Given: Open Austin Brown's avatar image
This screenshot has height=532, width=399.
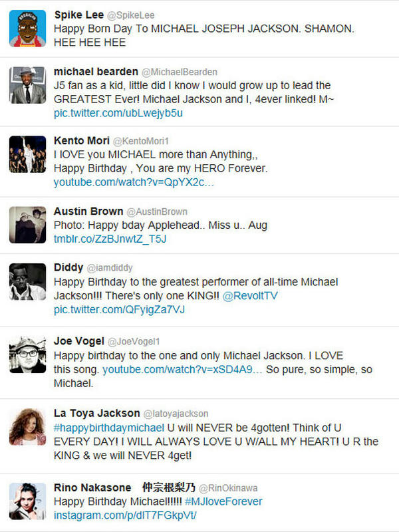Looking at the screenshot, I should pos(28,225).
